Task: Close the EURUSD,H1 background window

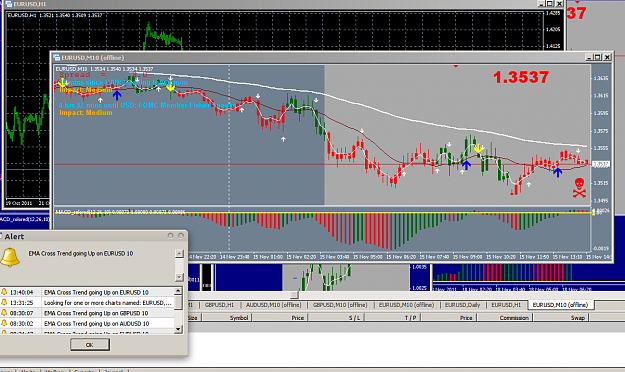Action: point(559,4)
